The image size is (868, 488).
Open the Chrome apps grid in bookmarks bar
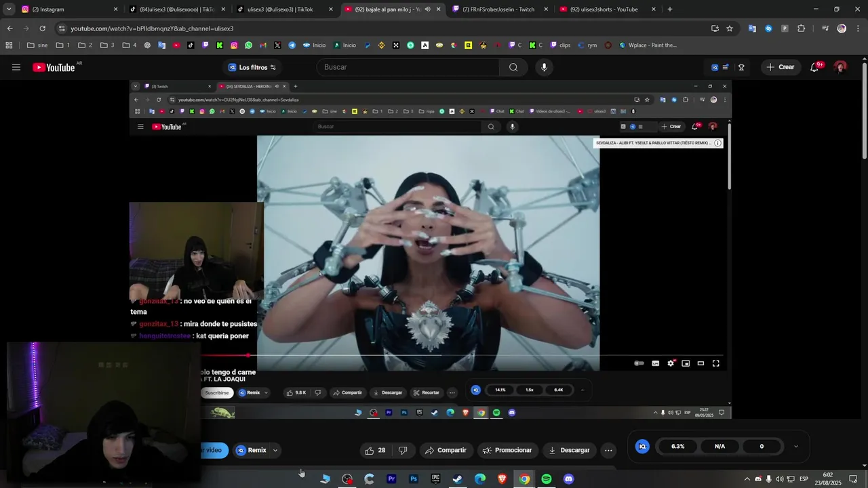click(9, 45)
